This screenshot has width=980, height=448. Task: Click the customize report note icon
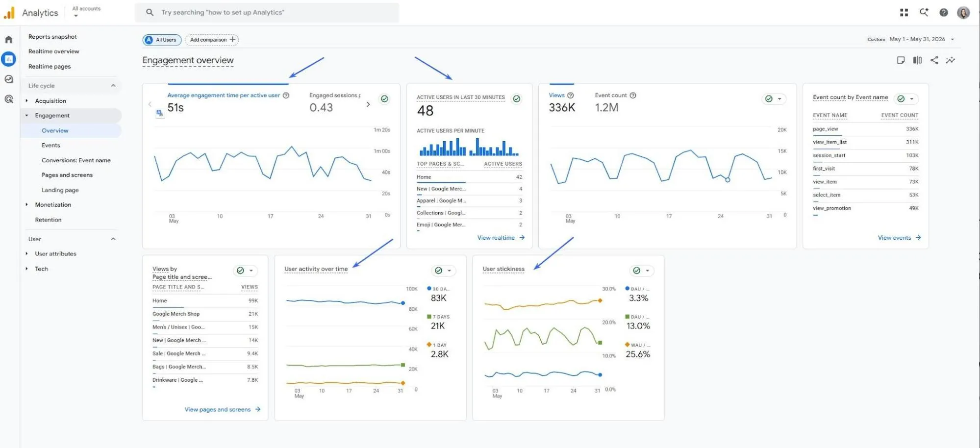coord(901,60)
